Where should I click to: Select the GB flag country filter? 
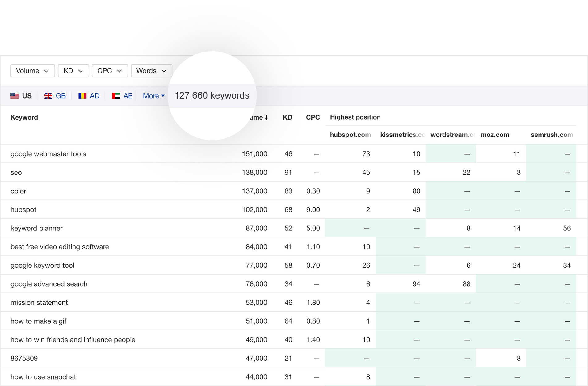(55, 96)
